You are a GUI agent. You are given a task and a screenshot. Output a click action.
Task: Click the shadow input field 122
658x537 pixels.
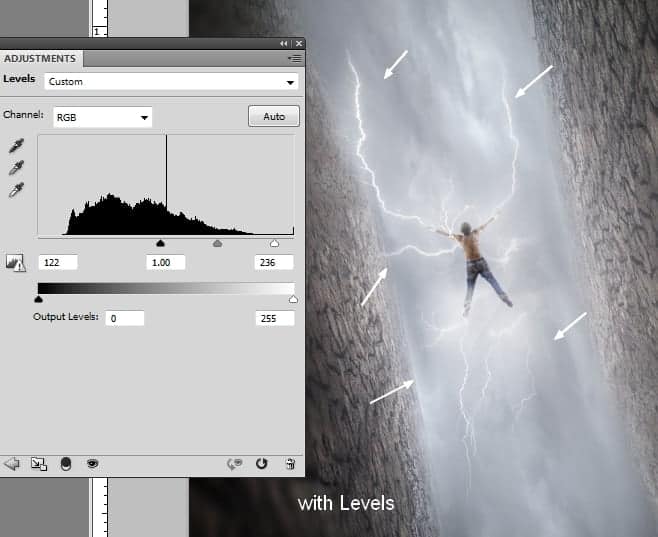58,263
